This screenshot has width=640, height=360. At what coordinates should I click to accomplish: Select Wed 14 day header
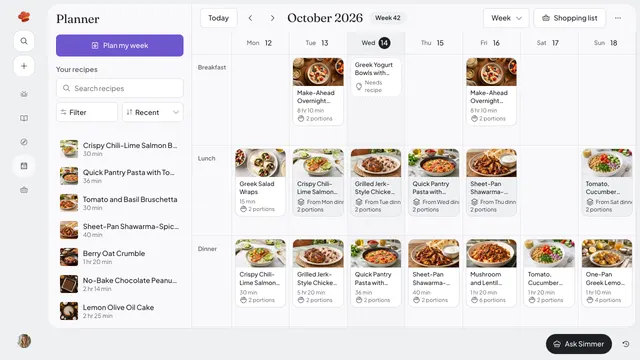[x=376, y=43]
